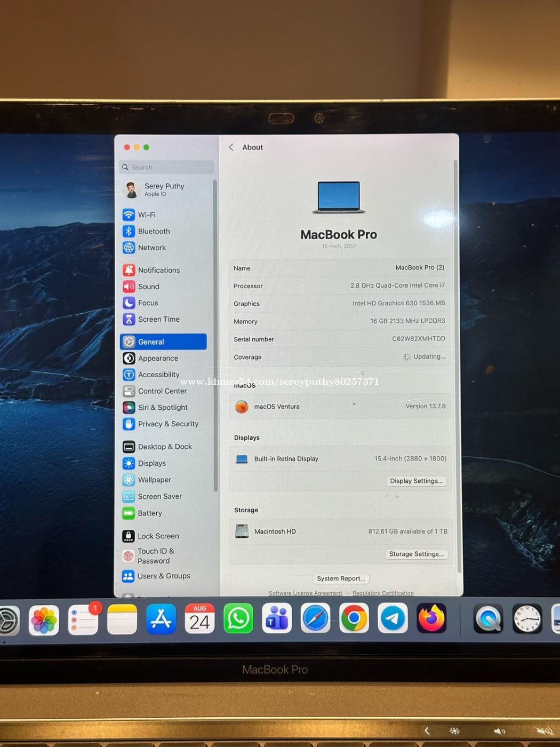
Task: Click the macOS Ventura row
Action: [340, 407]
